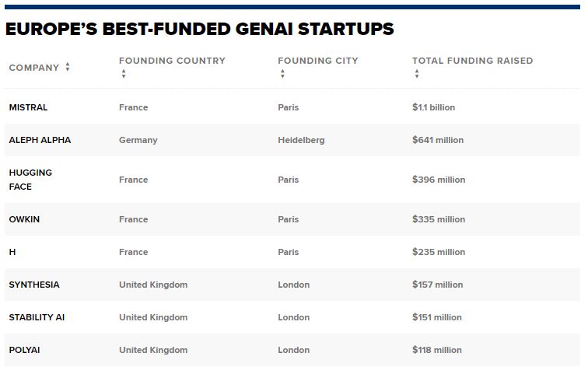The width and height of the screenshot is (588, 374).
Task: Click the Stability AI company name
Action: tap(37, 317)
